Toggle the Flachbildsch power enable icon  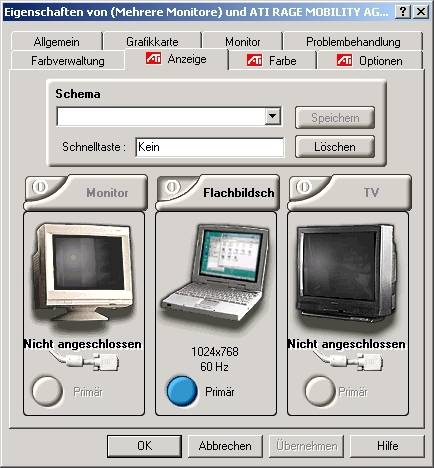point(171,187)
